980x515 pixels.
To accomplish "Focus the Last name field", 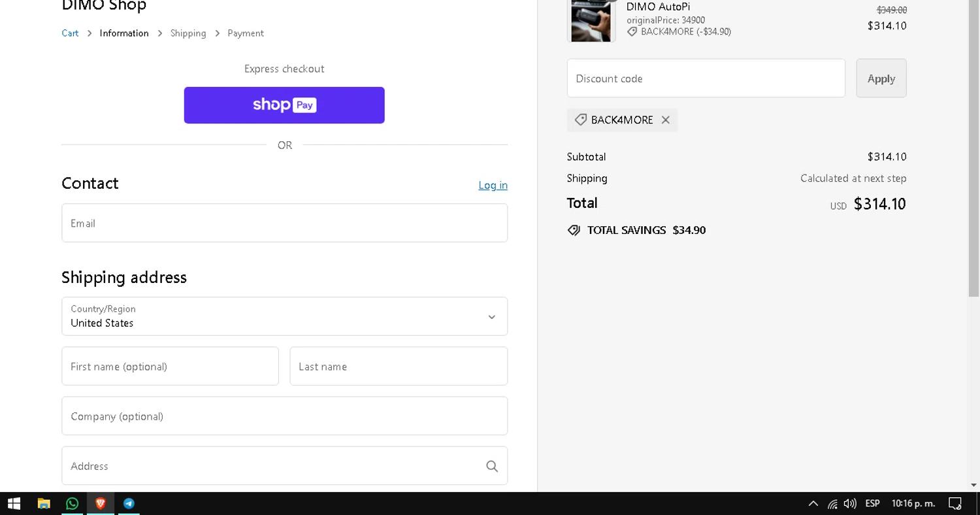I will pos(399,367).
